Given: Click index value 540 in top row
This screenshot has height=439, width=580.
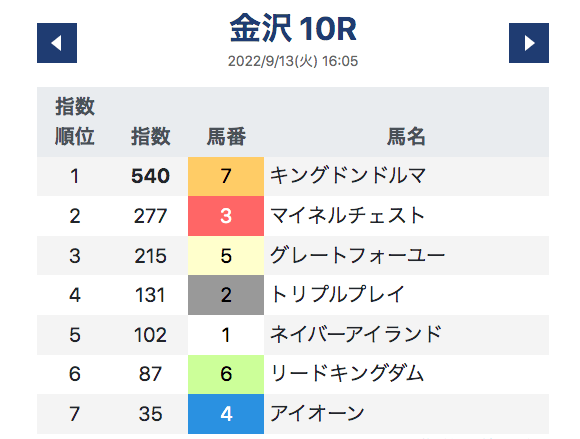Looking at the screenshot, I should (x=151, y=176).
